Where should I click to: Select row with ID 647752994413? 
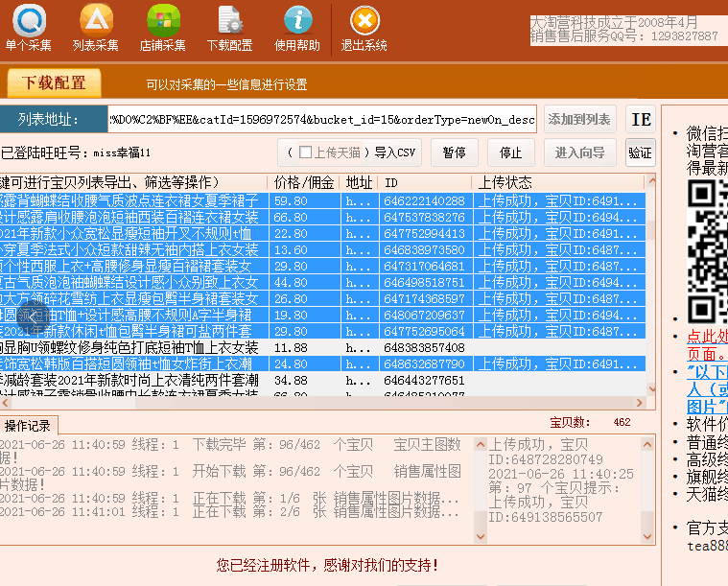(x=322, y=233)
